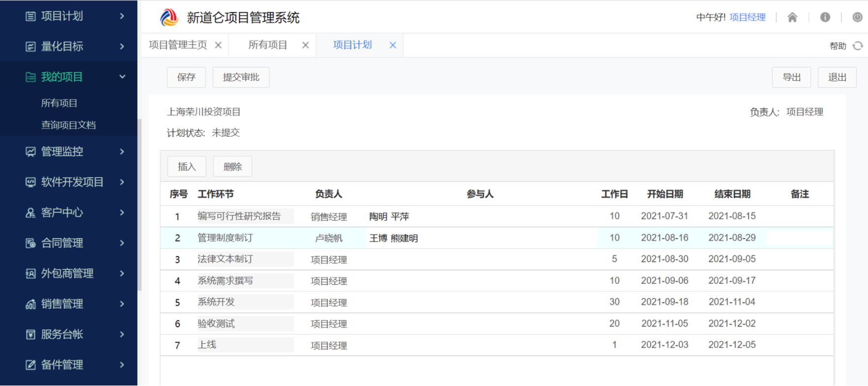Expand 项目计划 sidebar chevron
This screenshot has width=868, height=386.
pyautogui.click(x=122, y=16)
